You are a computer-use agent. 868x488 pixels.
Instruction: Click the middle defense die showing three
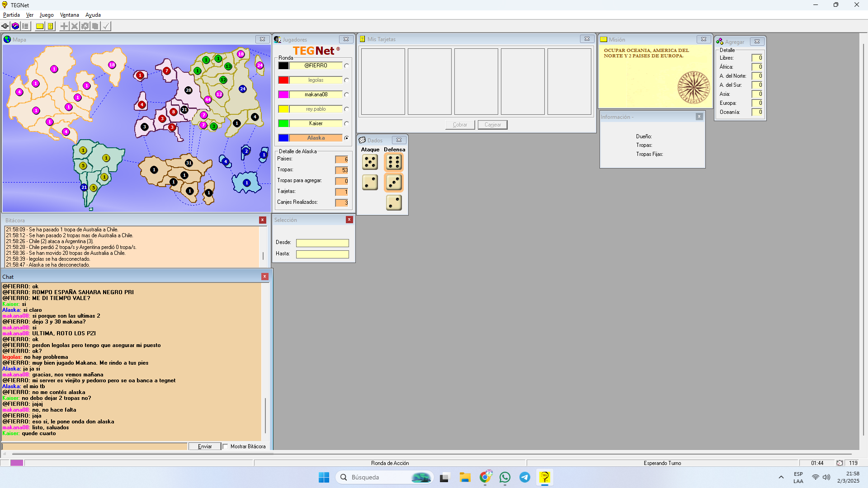pyautogui.click(x=394, y=183)
